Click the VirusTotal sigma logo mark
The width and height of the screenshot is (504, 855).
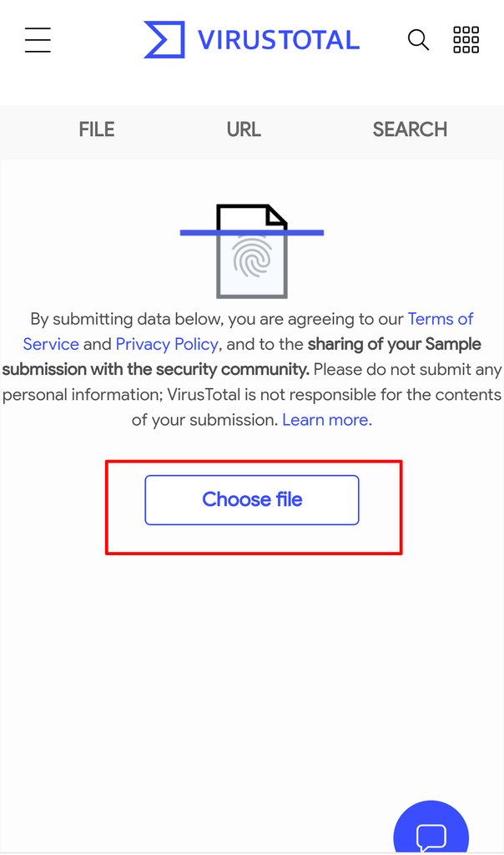164,40
